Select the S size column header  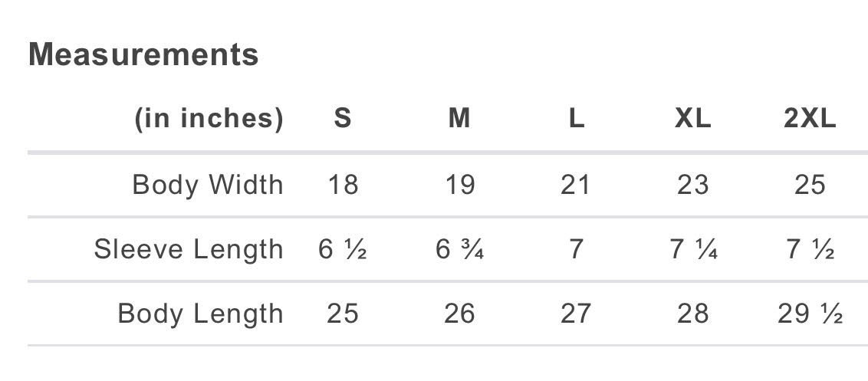pos(343,119)
